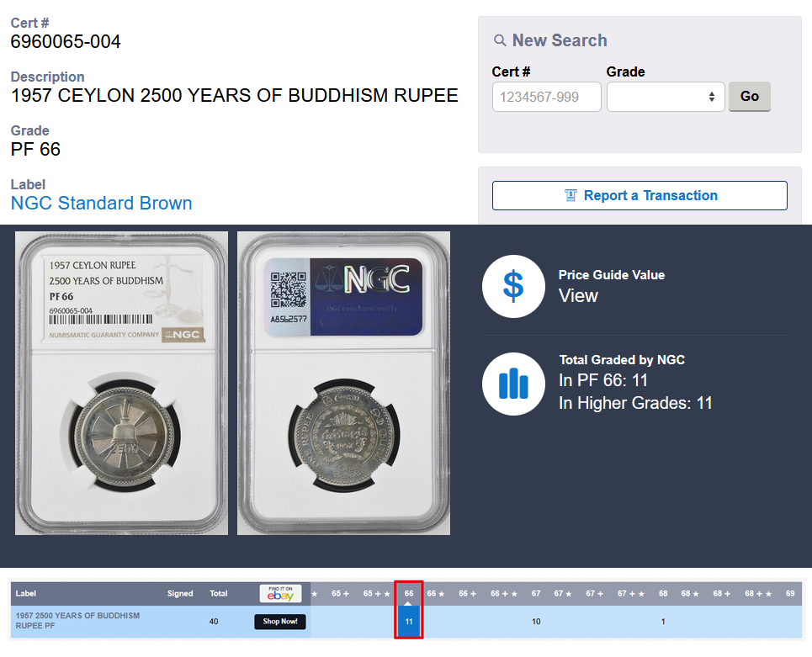Screen dimensions: 812x657
Task: Click the QR code on the slab label
Action: tap(288, 290)
